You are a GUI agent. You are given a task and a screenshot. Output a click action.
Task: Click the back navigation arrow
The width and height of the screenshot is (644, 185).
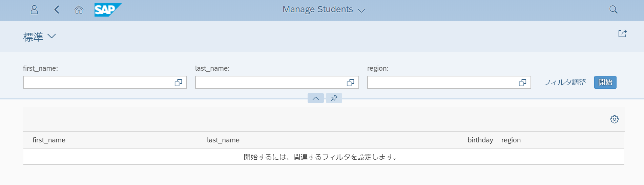click(x=57, y=10)
